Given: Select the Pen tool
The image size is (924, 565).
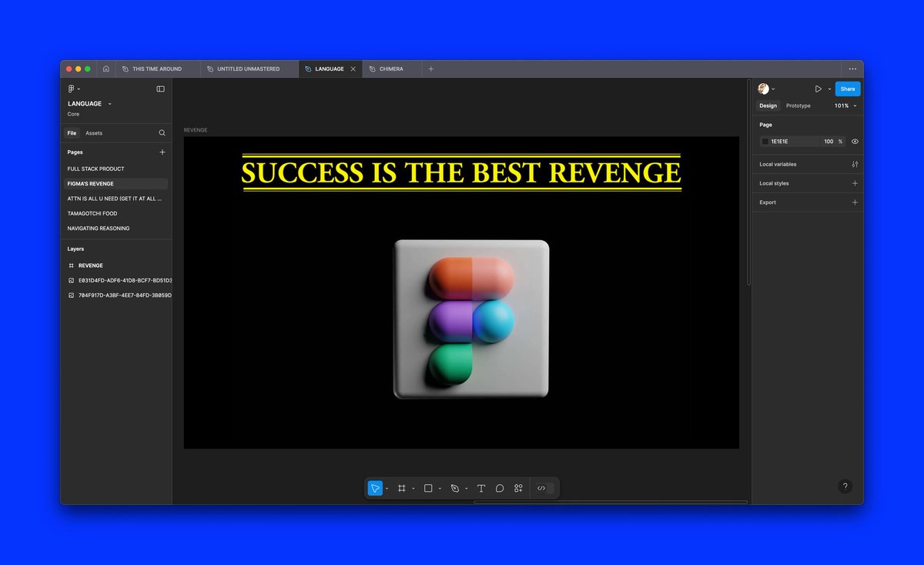Looking at the screenshot, I should point(455,487).
